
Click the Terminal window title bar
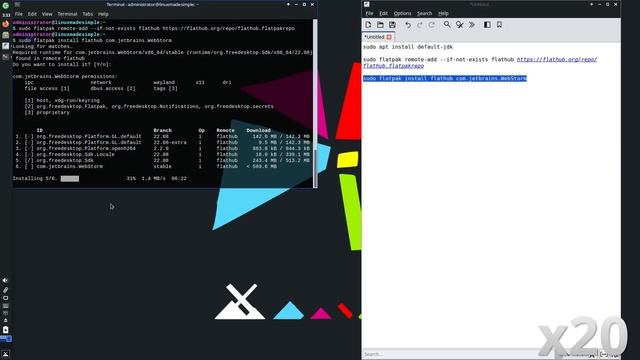(152, 4)
